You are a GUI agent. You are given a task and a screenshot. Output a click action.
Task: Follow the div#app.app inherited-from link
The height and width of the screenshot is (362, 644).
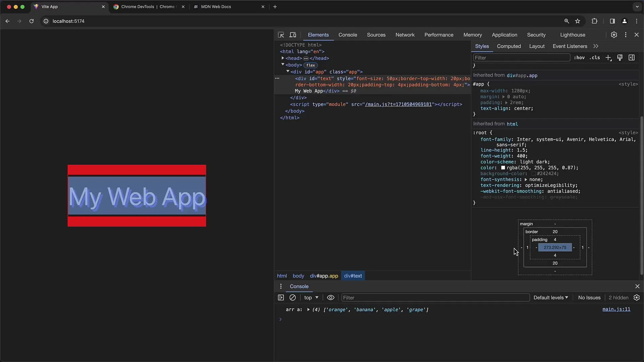(x=522, y=76)
